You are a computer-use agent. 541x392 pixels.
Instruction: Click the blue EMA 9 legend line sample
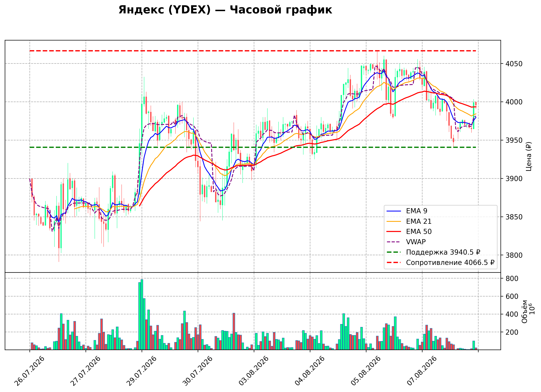click(394, 211)
